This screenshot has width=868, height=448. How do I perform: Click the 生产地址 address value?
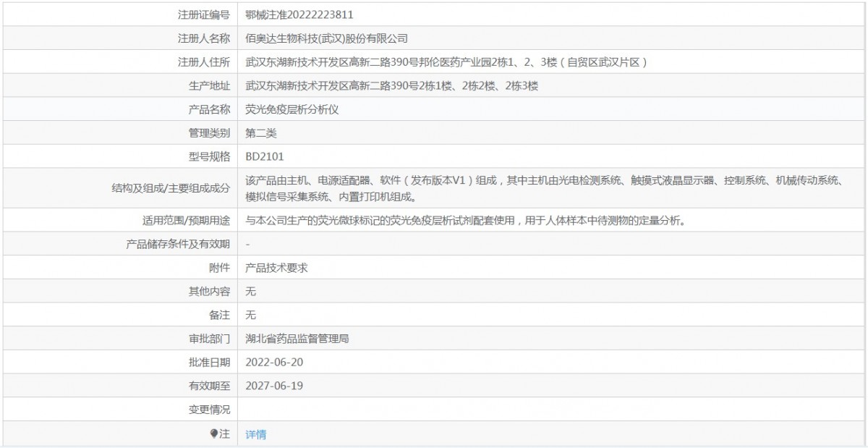click(x=392, y=86)
